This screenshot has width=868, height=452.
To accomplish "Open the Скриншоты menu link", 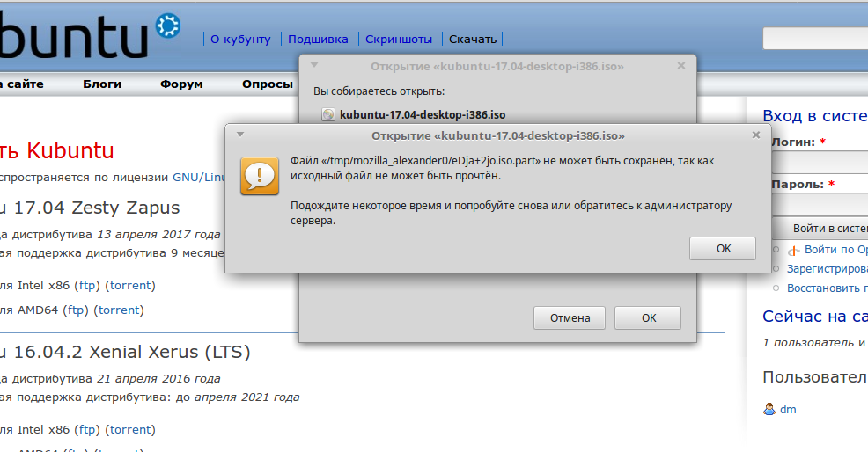I will [399, 40].
